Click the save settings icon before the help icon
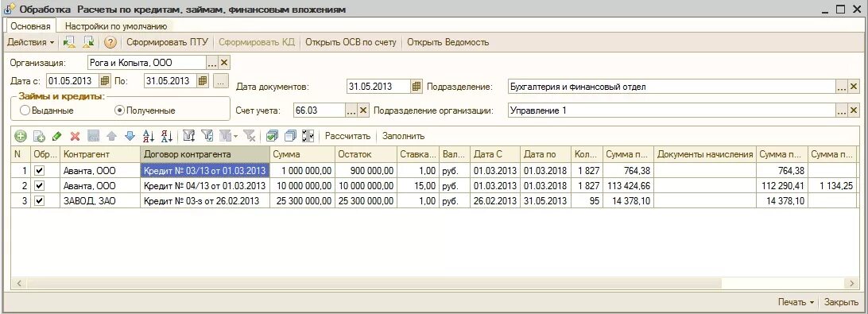This screenshot has height=314, width=868. pos(88,42)
